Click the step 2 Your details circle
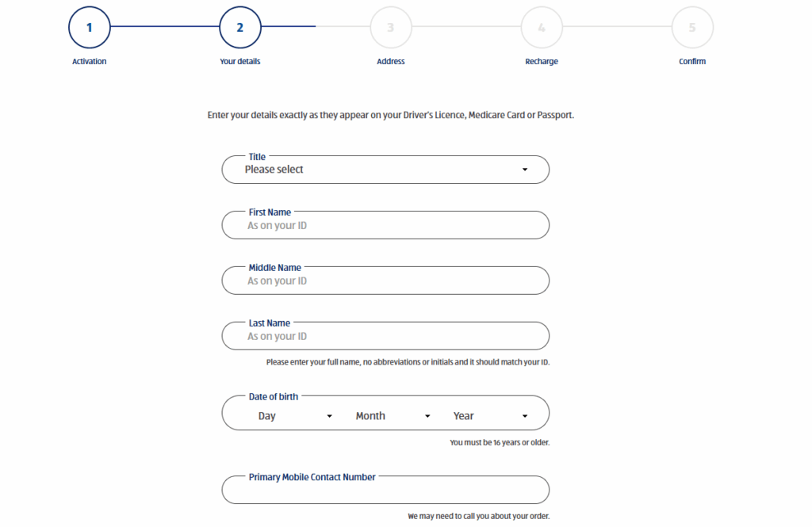Image resolution: width=812 pixels, height=527 pixels. click(239, 27)
